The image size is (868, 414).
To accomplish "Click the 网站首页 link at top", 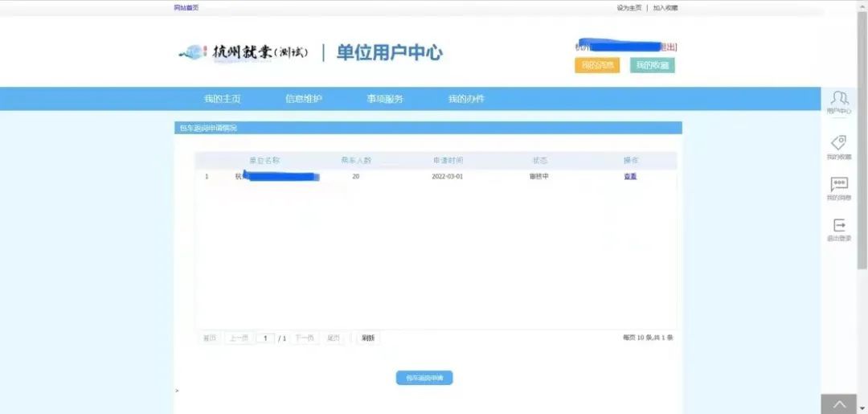I will click(186, 7).
